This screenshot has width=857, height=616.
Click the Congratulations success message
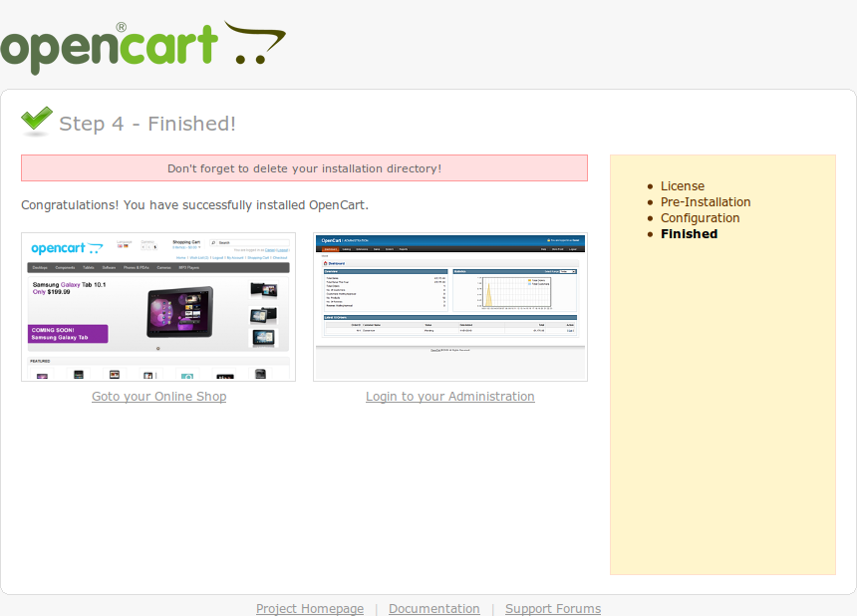click(195, 205)
